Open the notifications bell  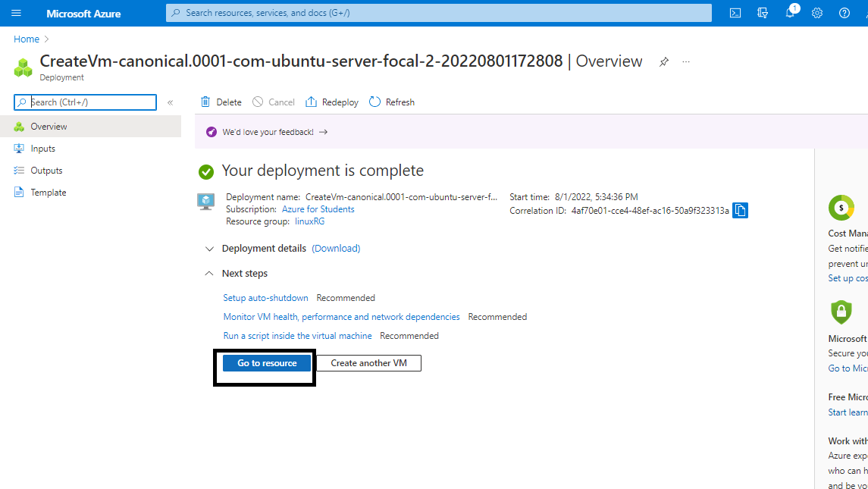[x=790, y=14]
